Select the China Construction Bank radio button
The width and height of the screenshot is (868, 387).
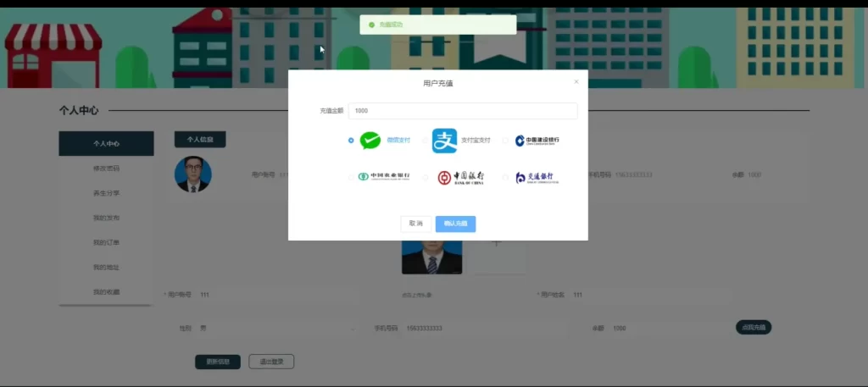(505, 141)
